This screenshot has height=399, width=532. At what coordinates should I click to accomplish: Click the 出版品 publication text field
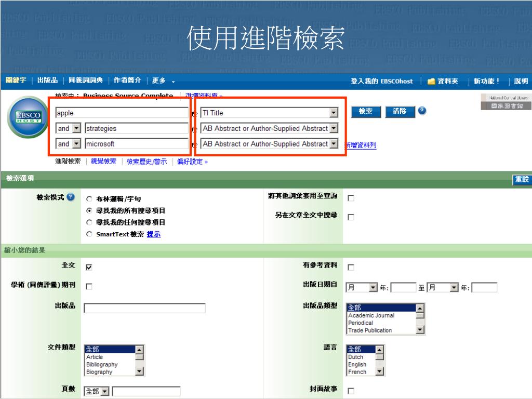[x=144, y=308]
